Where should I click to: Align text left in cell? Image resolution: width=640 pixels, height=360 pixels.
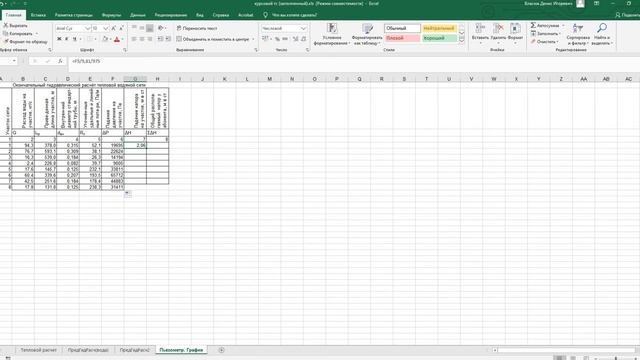(x=134, y=39)
